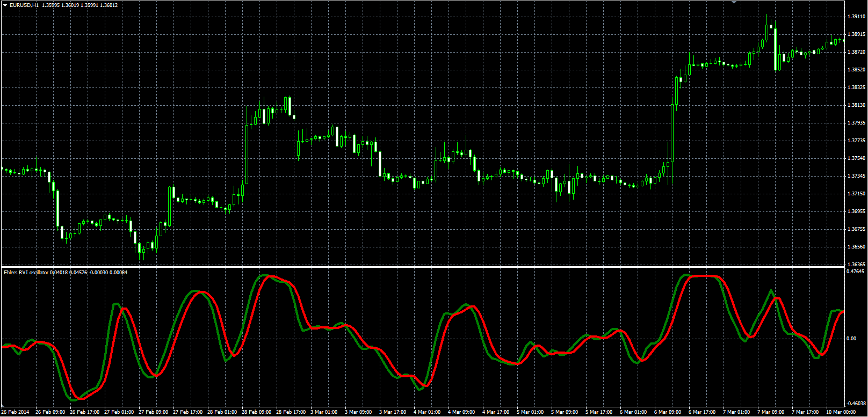Click the 28 Feb 09:00 time label
Image resolution: width=868 pixels, height=417 pixels.
[256, 412]
